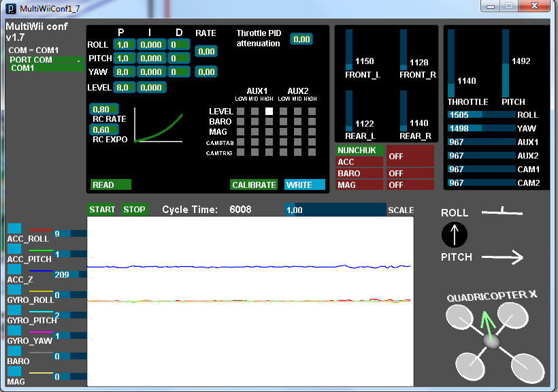Check LEVEL AUX1 MID checkbox
Screen dimensions: 558x392
coord(255,111)
